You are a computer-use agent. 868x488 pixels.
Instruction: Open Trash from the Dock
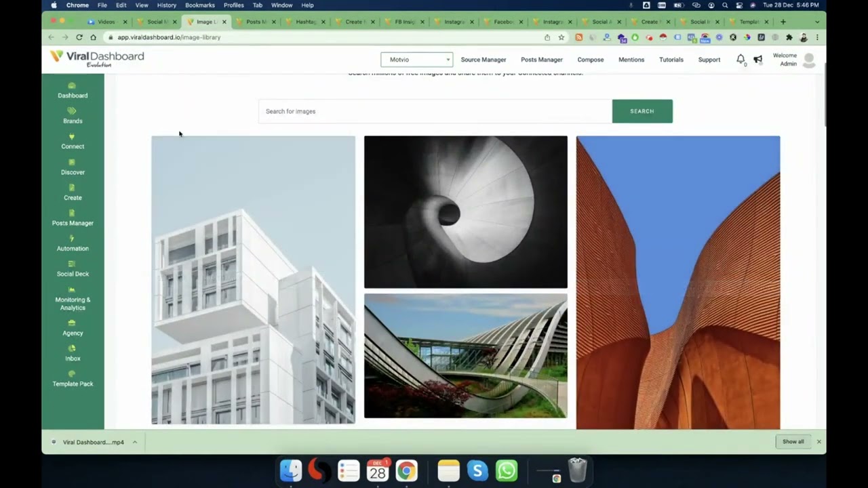577,470
